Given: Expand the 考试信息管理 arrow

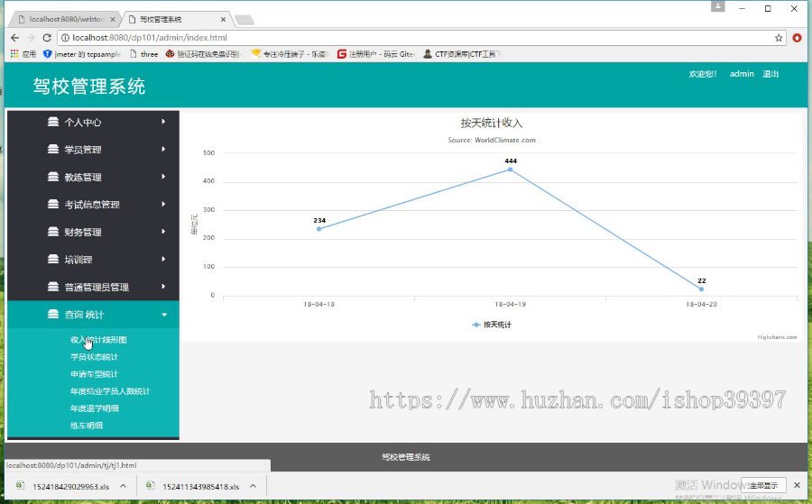Looking at the screenshot, I should [x=163, y=204].
